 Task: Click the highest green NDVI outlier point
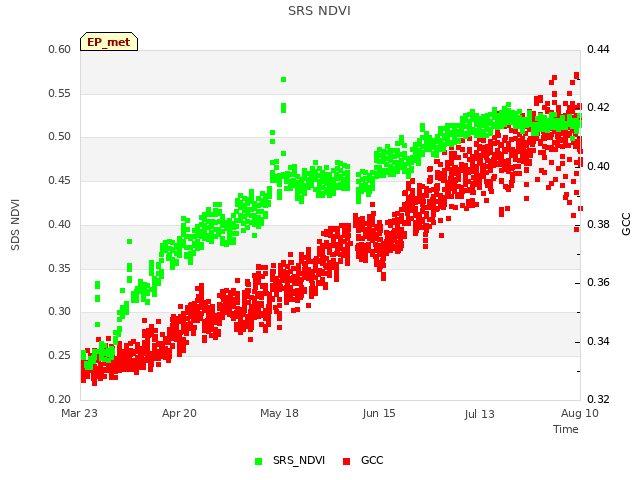point(283,79)
